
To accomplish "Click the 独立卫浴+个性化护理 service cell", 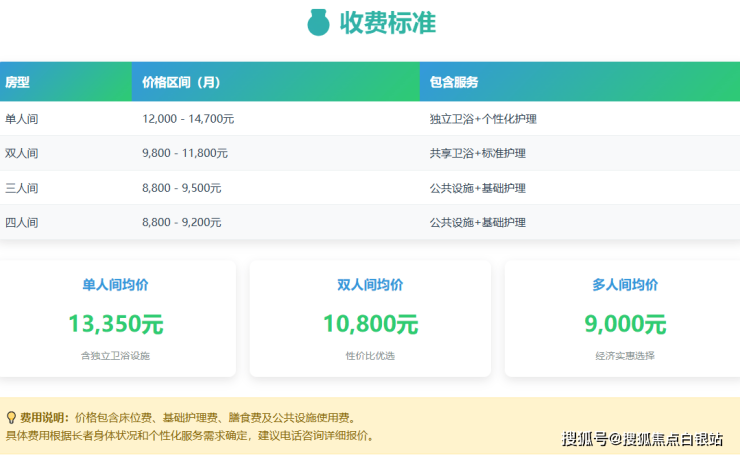I will 483,119.
